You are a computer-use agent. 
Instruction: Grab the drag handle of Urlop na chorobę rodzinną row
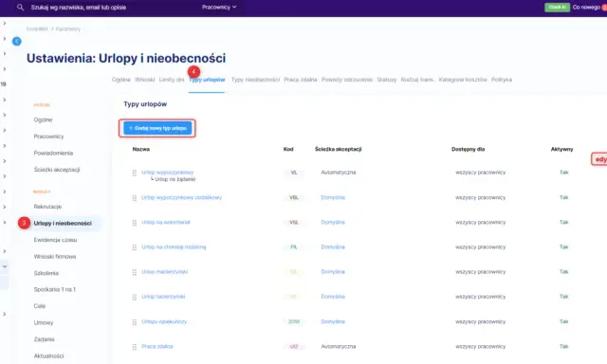[x=135, y=247]
